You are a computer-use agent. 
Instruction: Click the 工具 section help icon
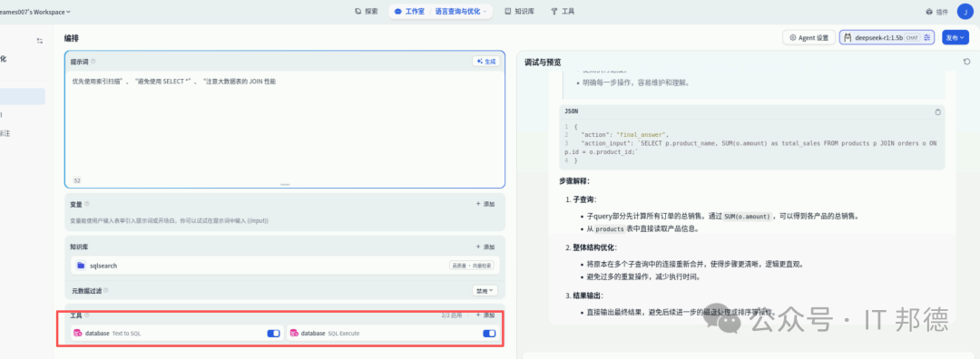click(x=87, y=315)
